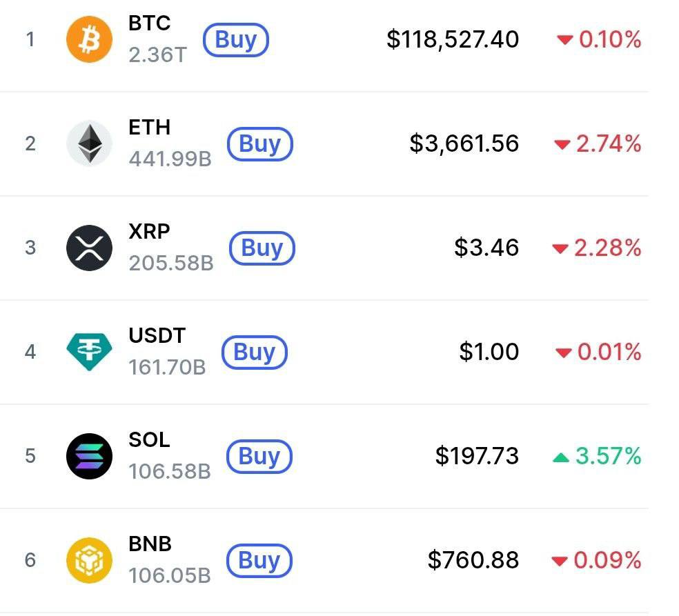Buy BTC using its Buy button
This screenshot has height=616, width=679.
click(236, 40)
